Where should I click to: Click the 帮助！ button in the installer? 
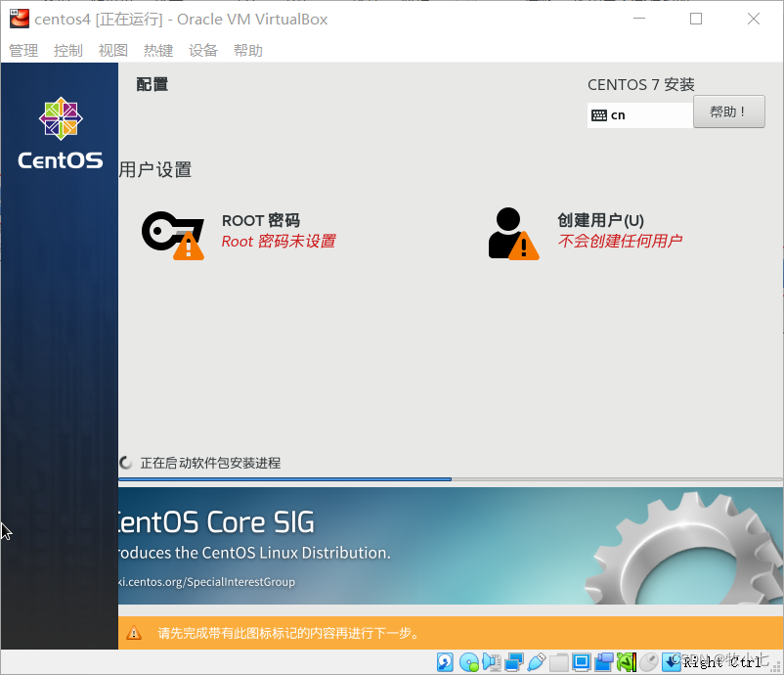tap(728, 112)
